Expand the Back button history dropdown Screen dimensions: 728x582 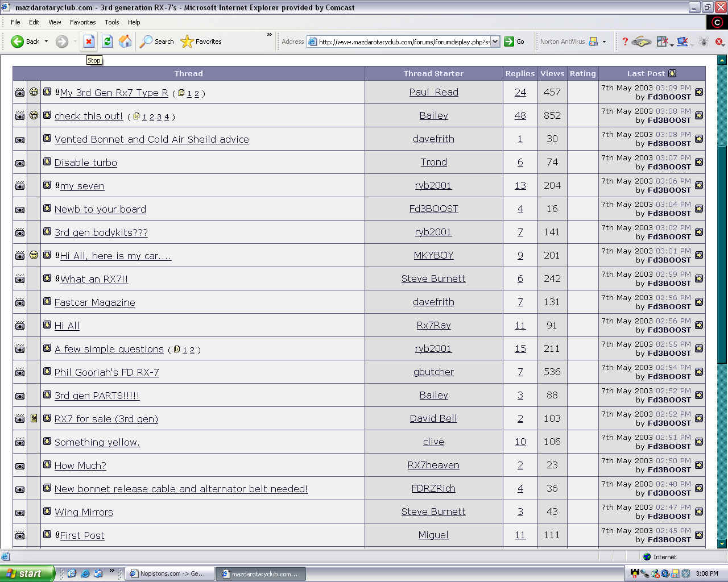[47, 41]
